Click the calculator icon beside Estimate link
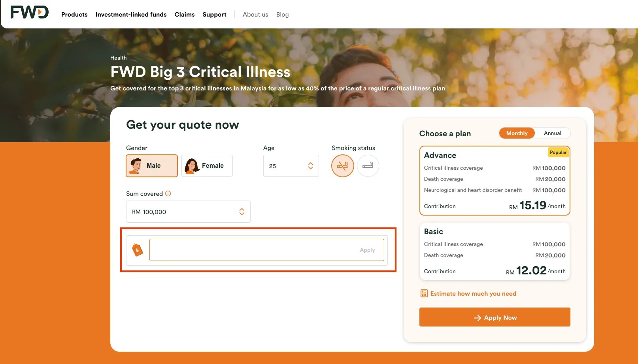638x364 pixels. tap(424, 293)
